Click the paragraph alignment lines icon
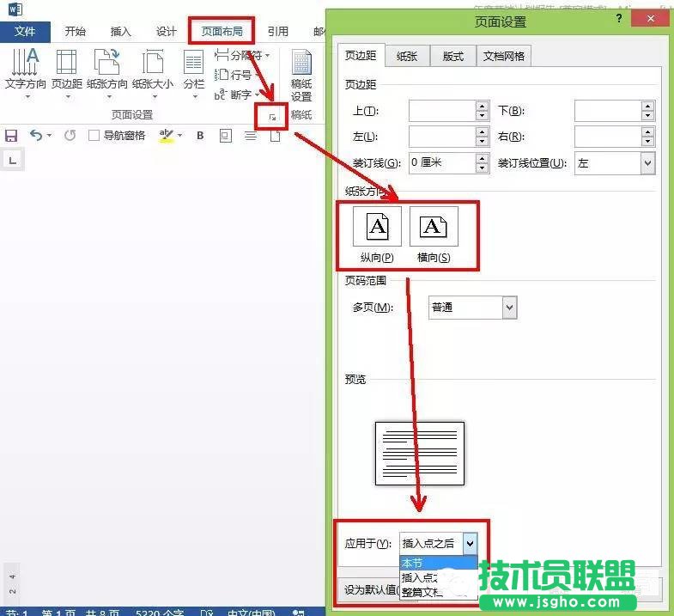Image resolution: width=674 pixels, height=616 pixels. (251, 137)
